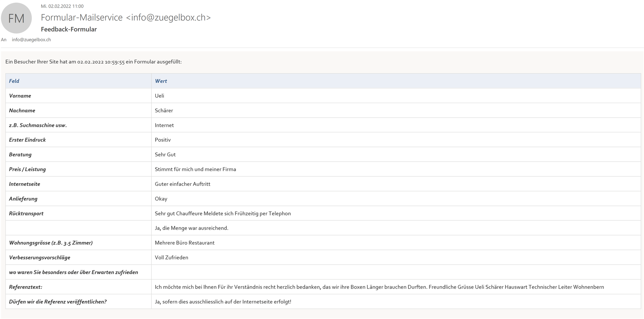Select 'Ja, sofern dies ausschliesslich' answer

(223, 302)
